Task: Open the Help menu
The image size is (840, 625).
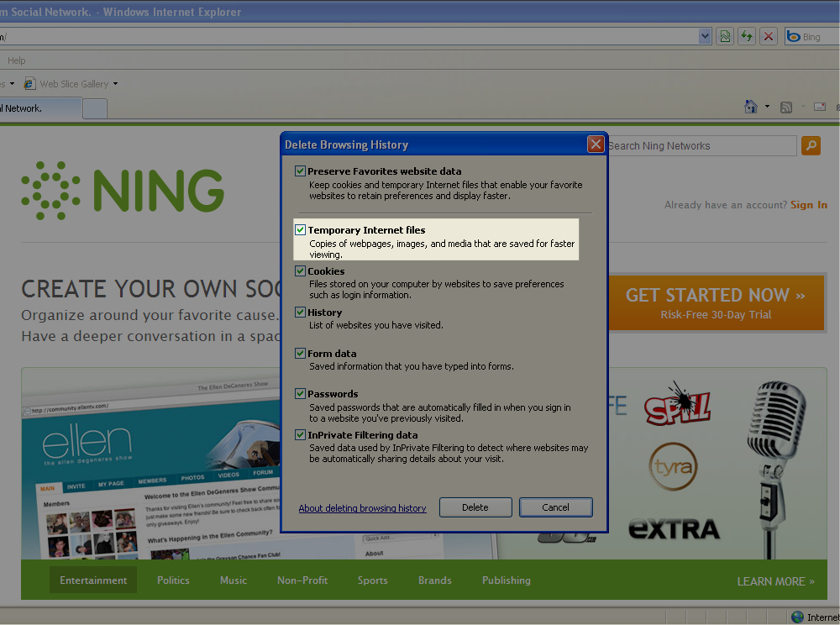Action: pos(17,60)
